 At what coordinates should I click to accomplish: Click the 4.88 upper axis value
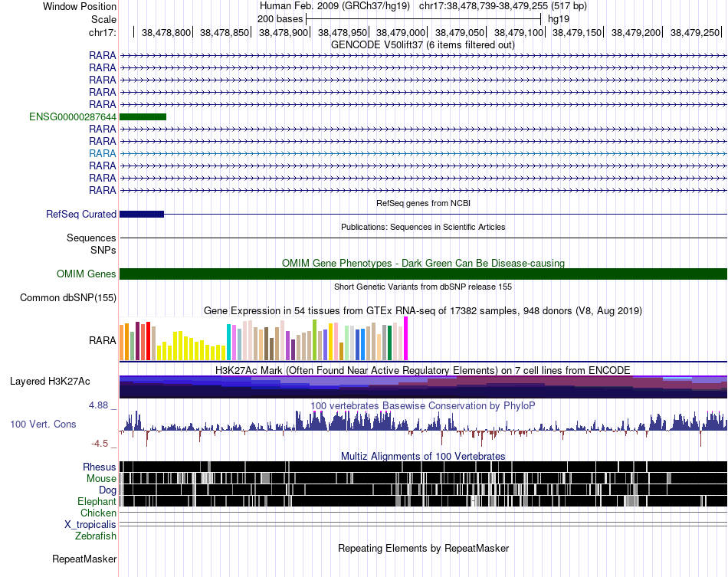(98, 405)
